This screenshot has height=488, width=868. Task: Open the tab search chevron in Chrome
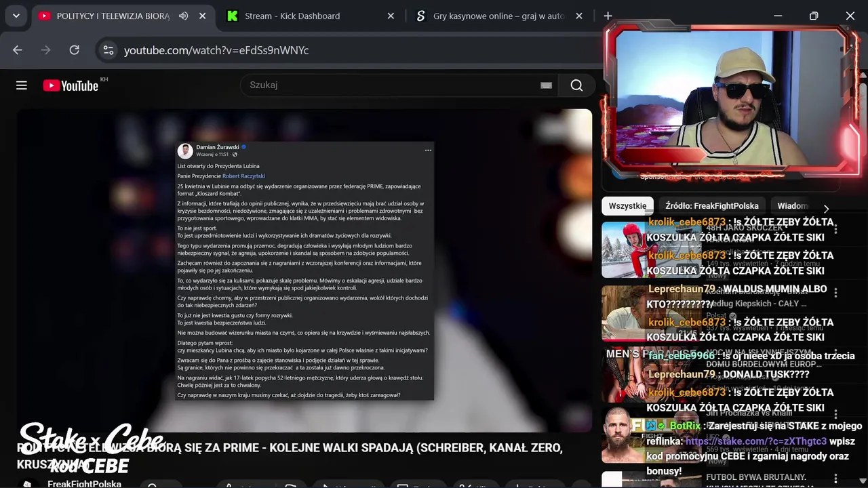click(16, 16)
